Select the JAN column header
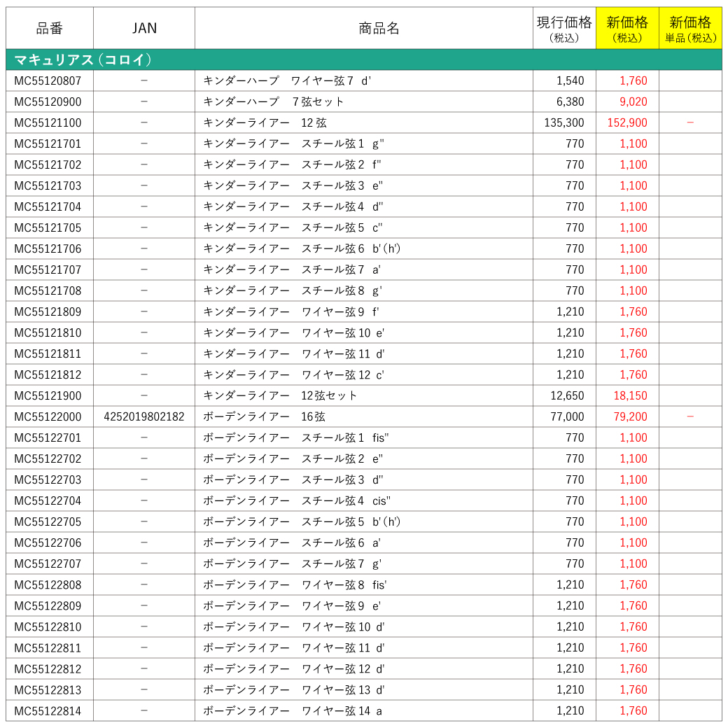728x728 pixels. pyautogui.click(x=144, y=28)
